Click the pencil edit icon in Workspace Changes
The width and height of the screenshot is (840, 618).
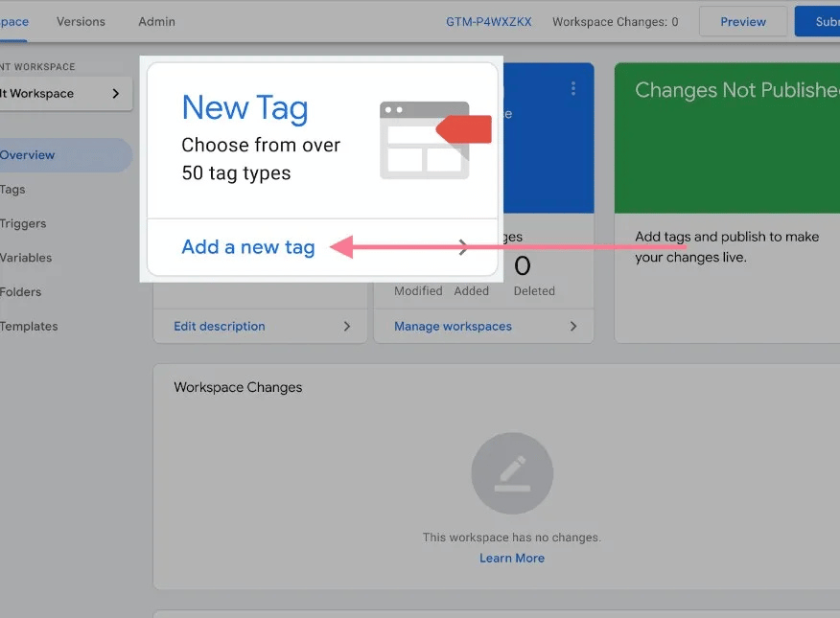(x=512, y=473)
